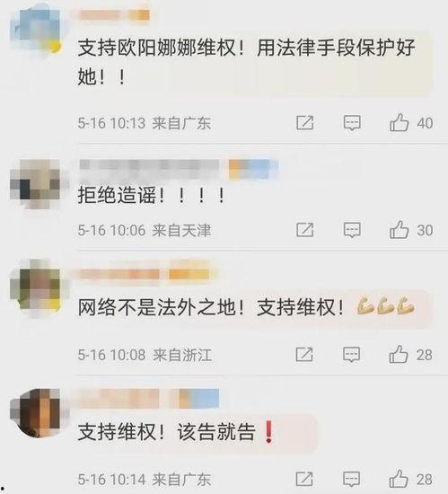Image resolution: width=448 pixels, height=494 pixels.
Task: Reply to the 网络不是法外之地 comment
Action: (351, 355)
